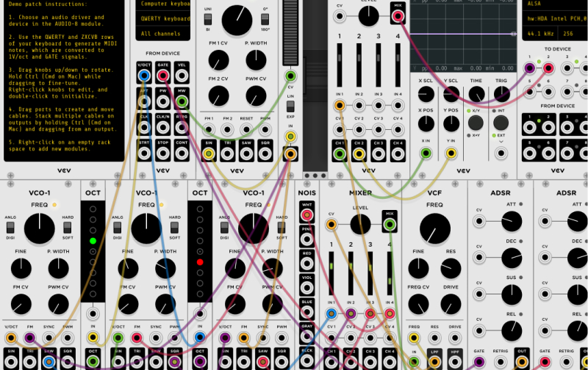Toggle the UNI/BI switch on the top oscillator
588x370 pixels.
click(x=207, y=19)
